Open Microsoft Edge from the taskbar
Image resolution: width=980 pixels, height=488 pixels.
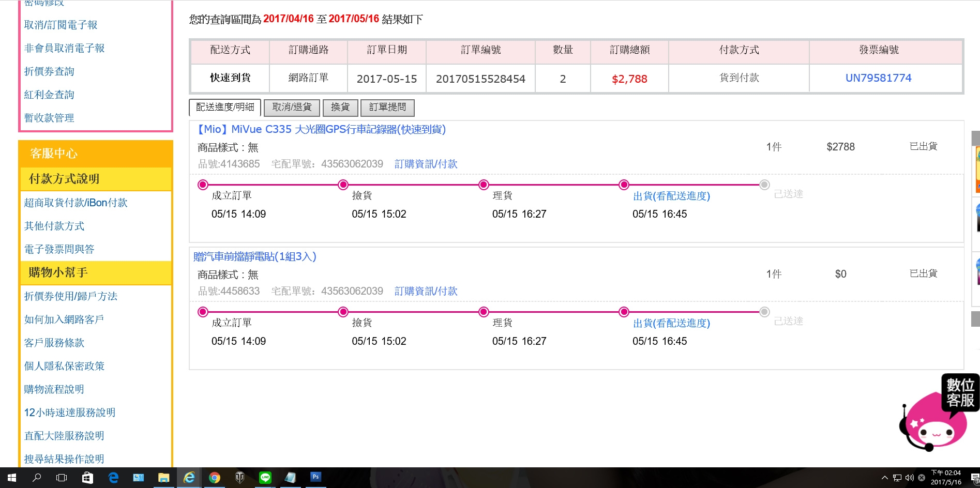pos(113,478)
